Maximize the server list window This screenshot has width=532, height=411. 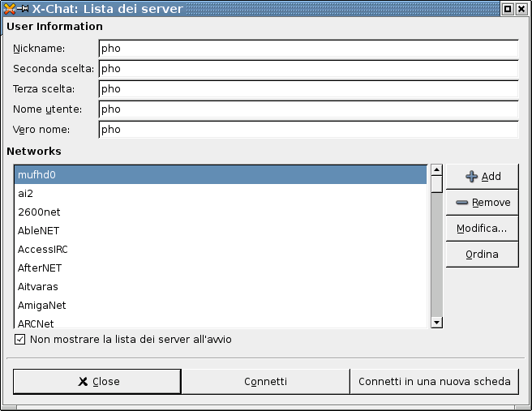click(x=508, y=9)
